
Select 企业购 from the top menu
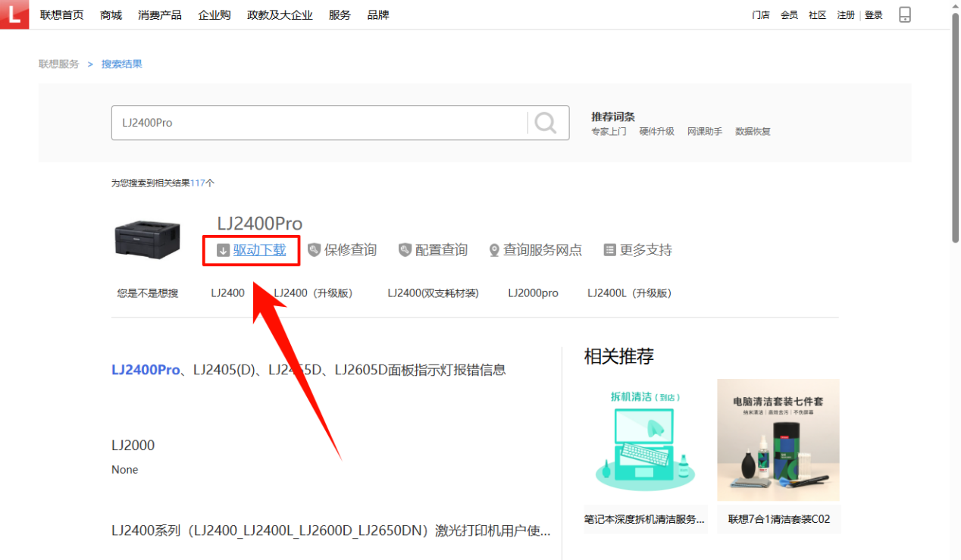click(214, 14)
